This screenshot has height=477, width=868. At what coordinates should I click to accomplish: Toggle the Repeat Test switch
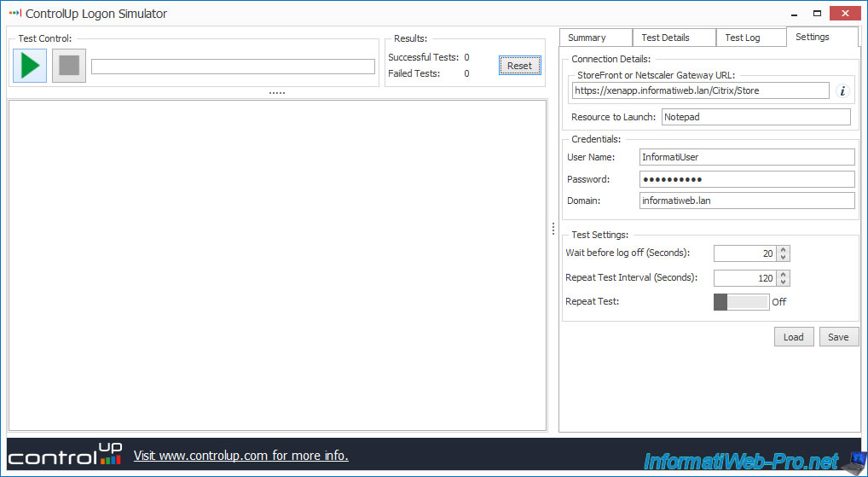[741, 302]
